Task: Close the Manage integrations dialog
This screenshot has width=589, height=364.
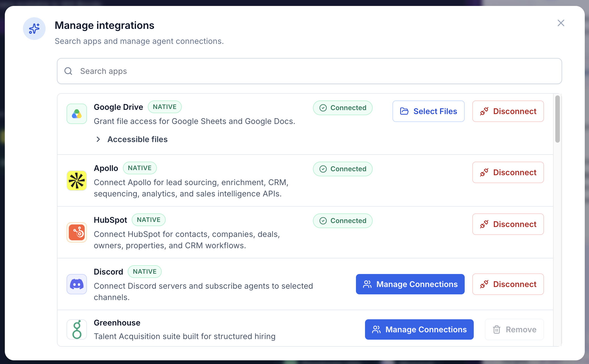Action: coord(561,23)
